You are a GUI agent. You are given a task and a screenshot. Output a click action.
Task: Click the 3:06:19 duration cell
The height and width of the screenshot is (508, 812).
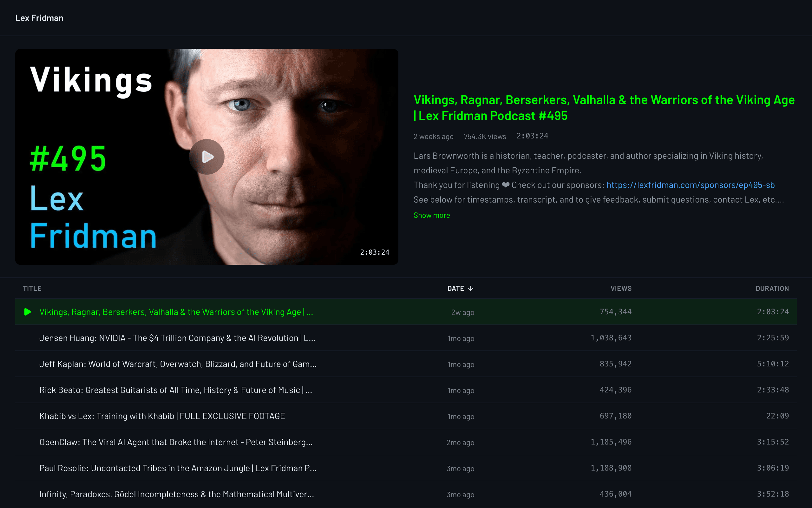click(x=773, y=468)
